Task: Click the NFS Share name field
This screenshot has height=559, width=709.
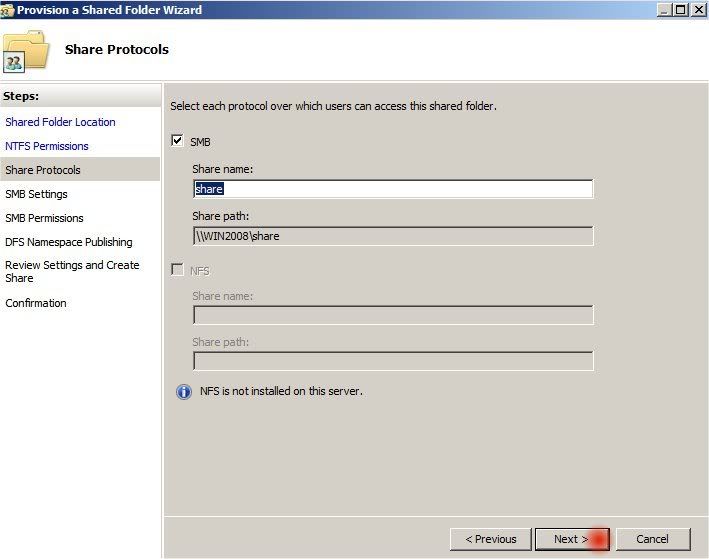Action: [393, 315]
